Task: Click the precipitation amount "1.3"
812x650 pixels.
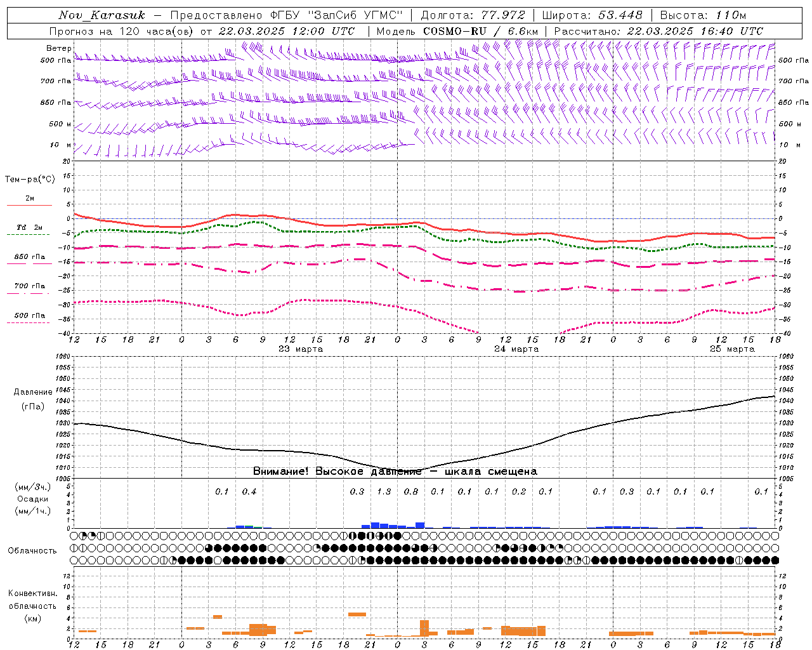Action: coord(384,492)
